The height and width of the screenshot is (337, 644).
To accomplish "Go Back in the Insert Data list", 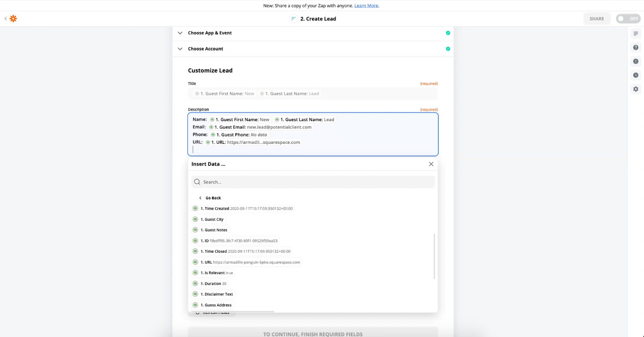I will 210,198.
